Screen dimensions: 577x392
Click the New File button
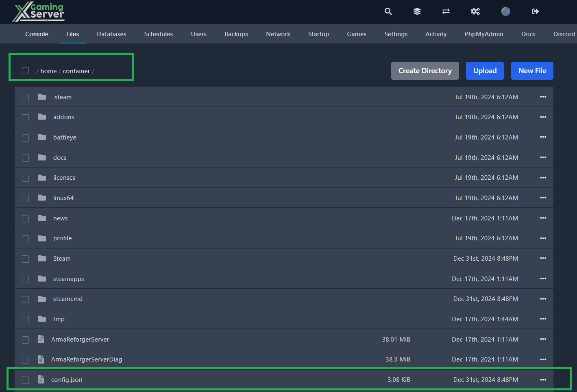point(532,70)
